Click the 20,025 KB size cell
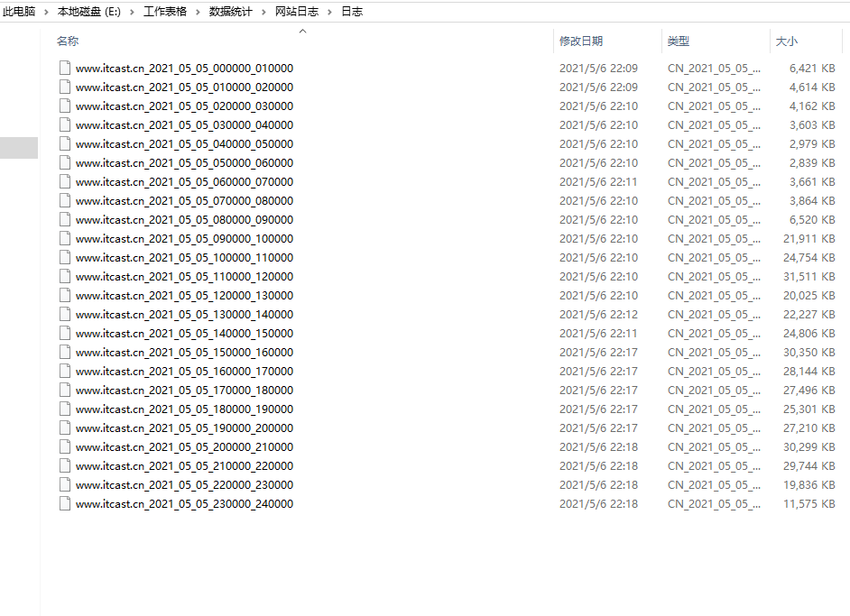 coord(808,296)
